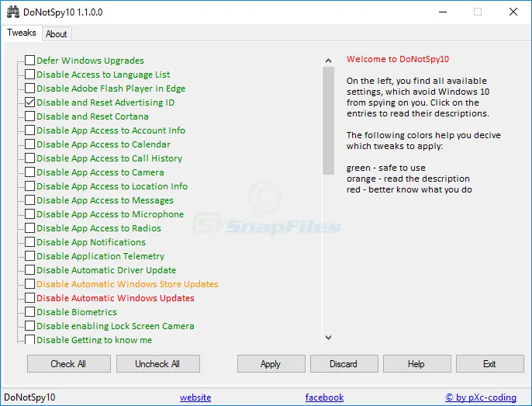Tick Disable Automatic Windows Store Updates checkbox
Screen dimensions: 532x406
[29, 283]
